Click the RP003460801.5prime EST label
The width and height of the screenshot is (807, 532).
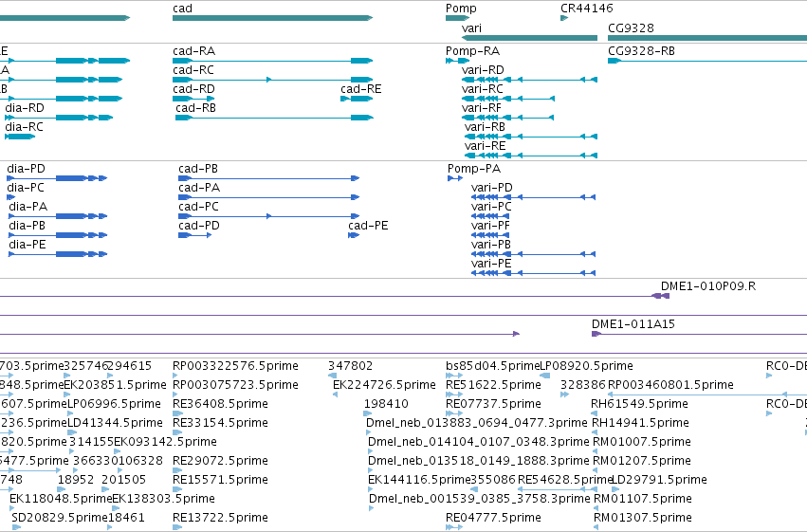pyautogui.click(x=670, y=385)
